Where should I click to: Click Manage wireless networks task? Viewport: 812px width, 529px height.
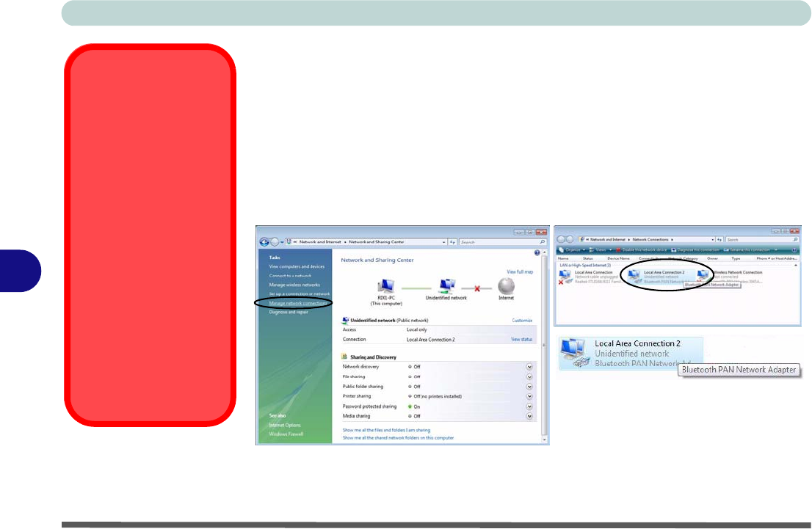[x=294, y=285]
